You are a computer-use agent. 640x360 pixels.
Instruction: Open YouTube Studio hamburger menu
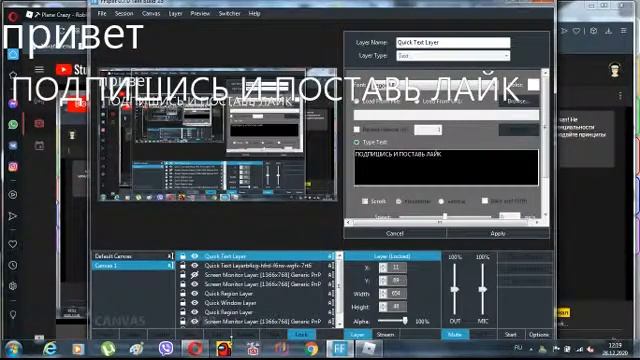pos(39,69)
